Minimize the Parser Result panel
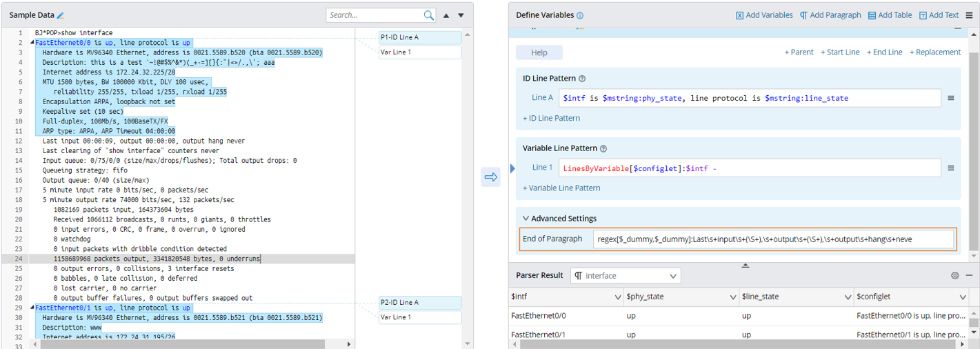 point(969,275)
